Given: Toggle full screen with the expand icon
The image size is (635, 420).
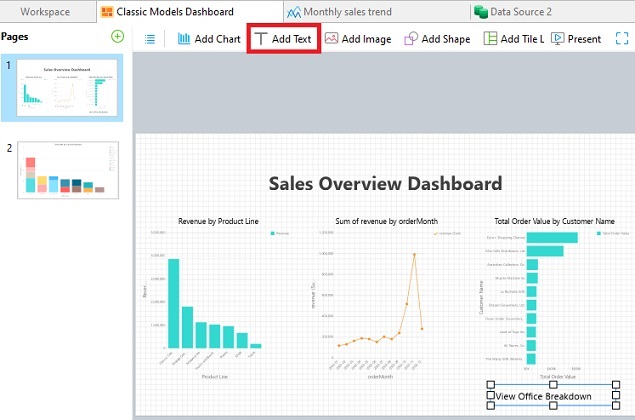Looking at the screenshot, I should pyautogui.click(x=622, y=39).
